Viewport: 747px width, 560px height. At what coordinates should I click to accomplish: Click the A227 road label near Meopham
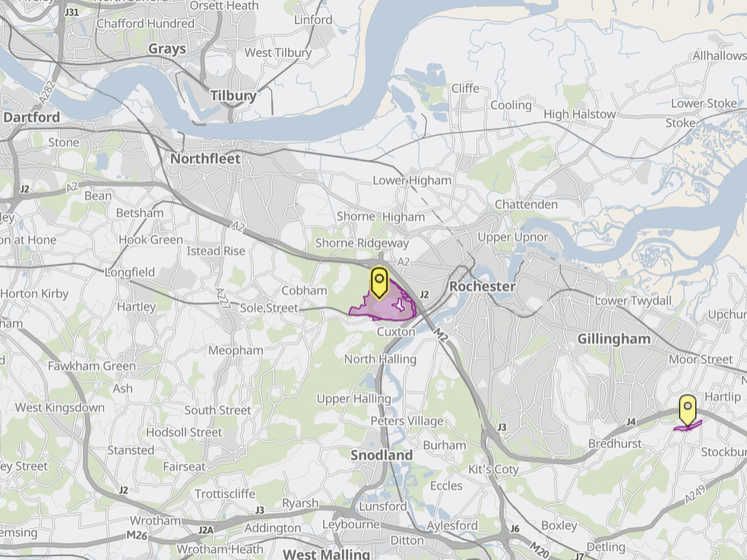(223, 300)
